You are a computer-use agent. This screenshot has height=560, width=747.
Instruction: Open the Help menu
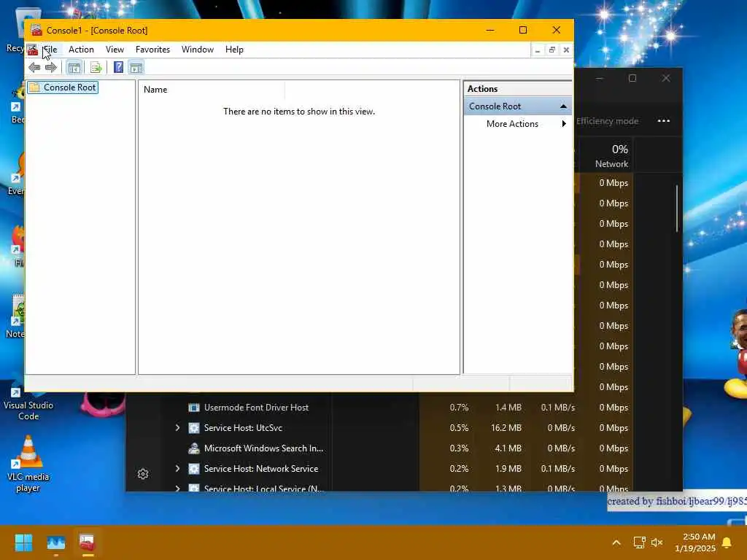click(x=234, y=50)
